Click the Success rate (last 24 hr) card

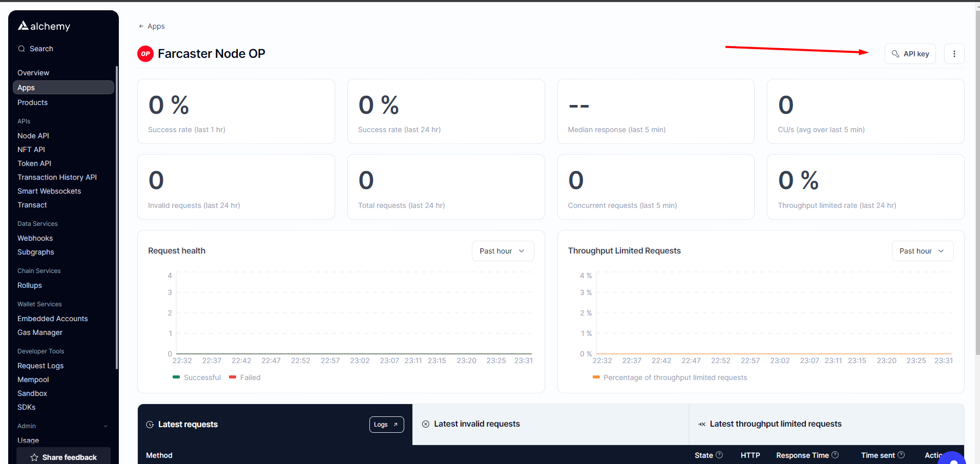[446, 111]
